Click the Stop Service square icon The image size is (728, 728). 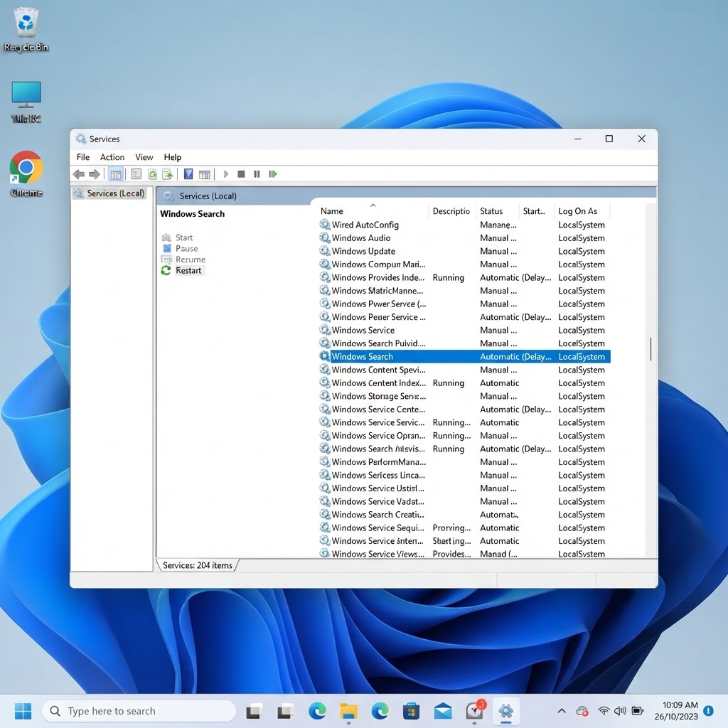click(x=241, y=174)
